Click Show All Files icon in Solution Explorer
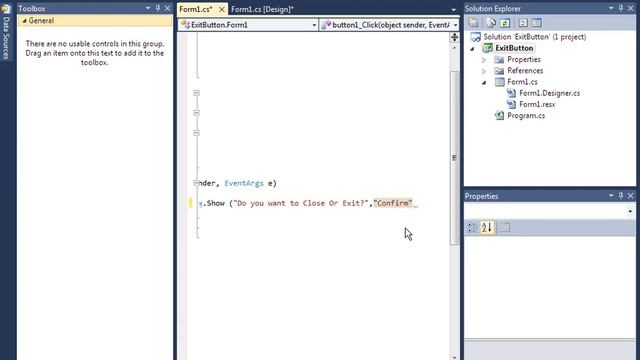 click(491, 23)
